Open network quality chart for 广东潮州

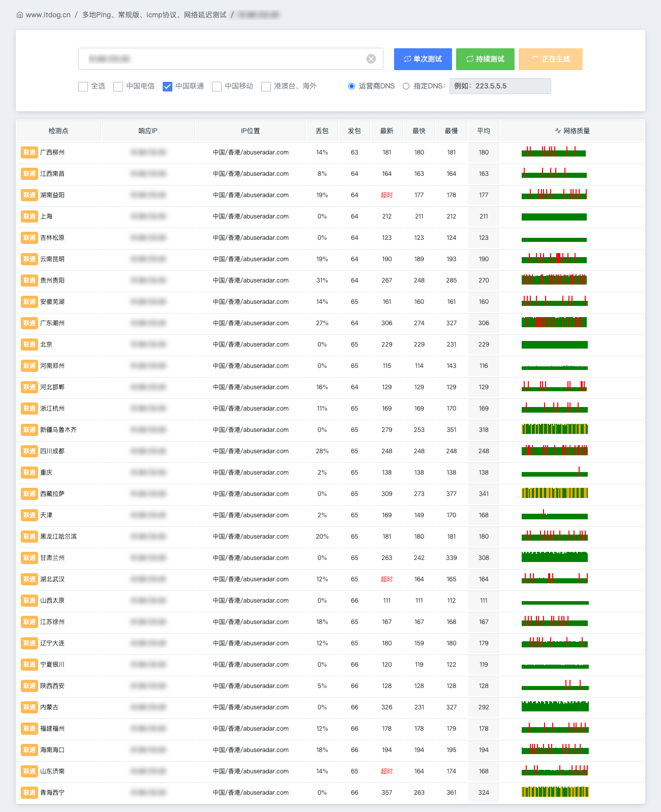554,322
